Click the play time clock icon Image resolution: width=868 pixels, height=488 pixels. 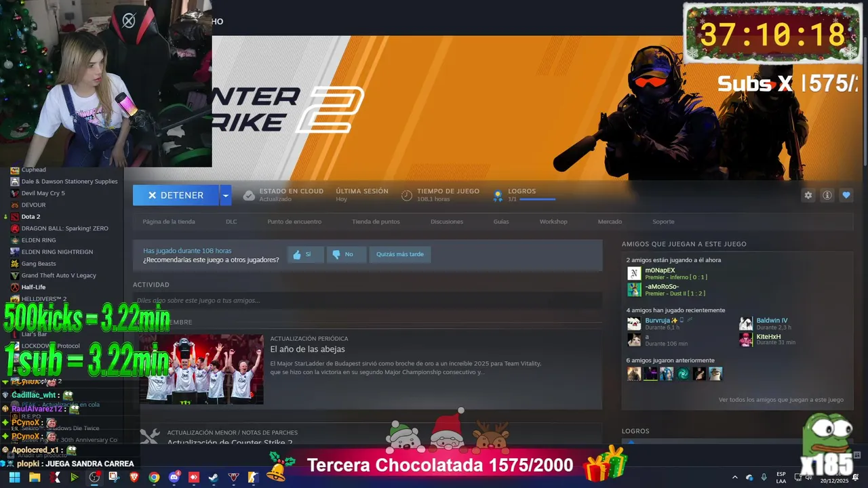click(x=407, y=195)
